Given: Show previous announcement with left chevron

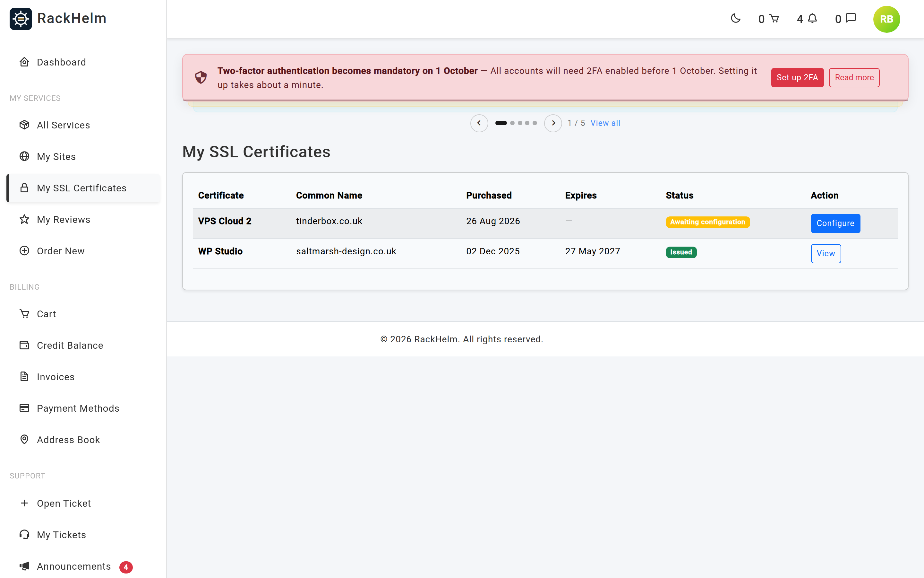Looking at the screenshot, I should coord(479,123).
